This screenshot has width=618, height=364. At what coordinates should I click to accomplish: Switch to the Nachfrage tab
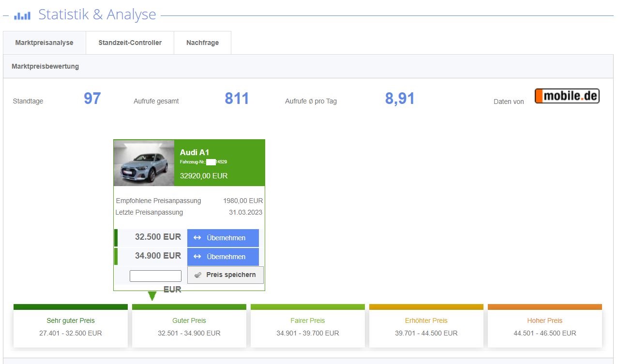tap(202, 43)
